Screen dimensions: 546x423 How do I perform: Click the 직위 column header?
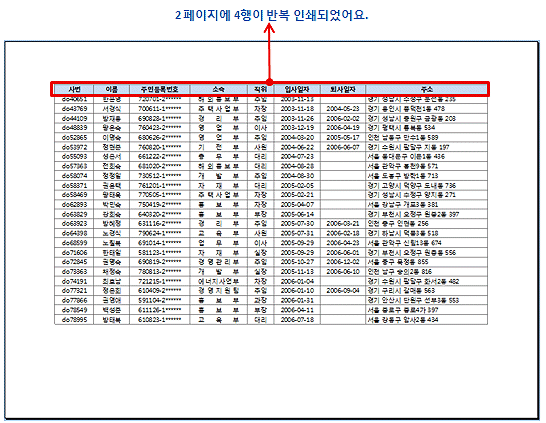[x=260, y=89]
